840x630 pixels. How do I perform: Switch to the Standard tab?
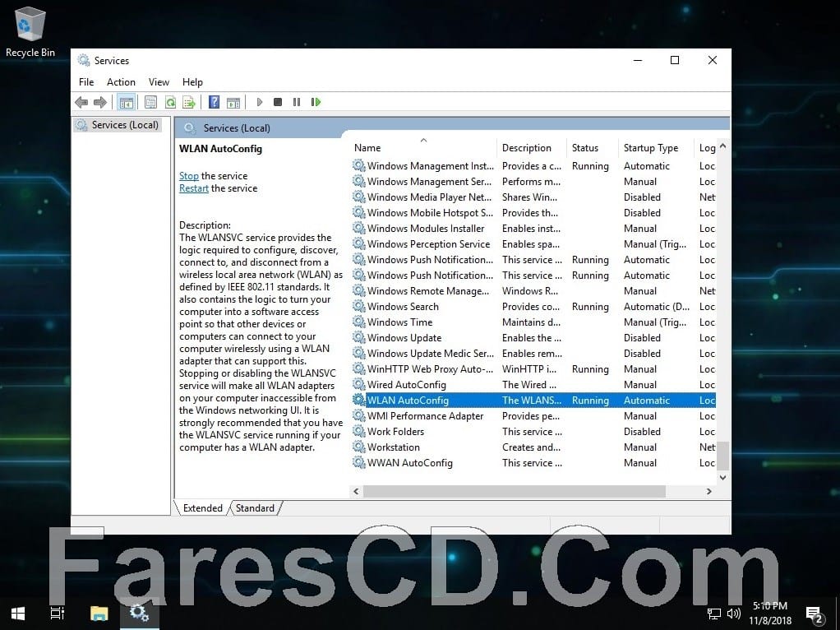click(255, 507)
